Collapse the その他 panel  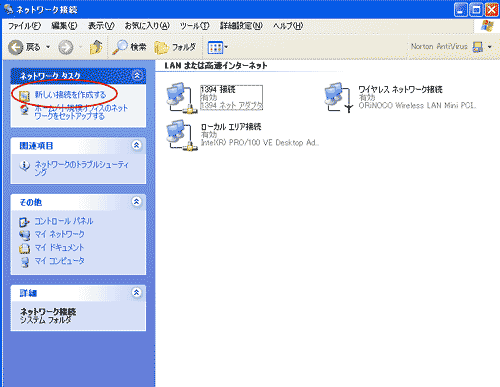137,202
